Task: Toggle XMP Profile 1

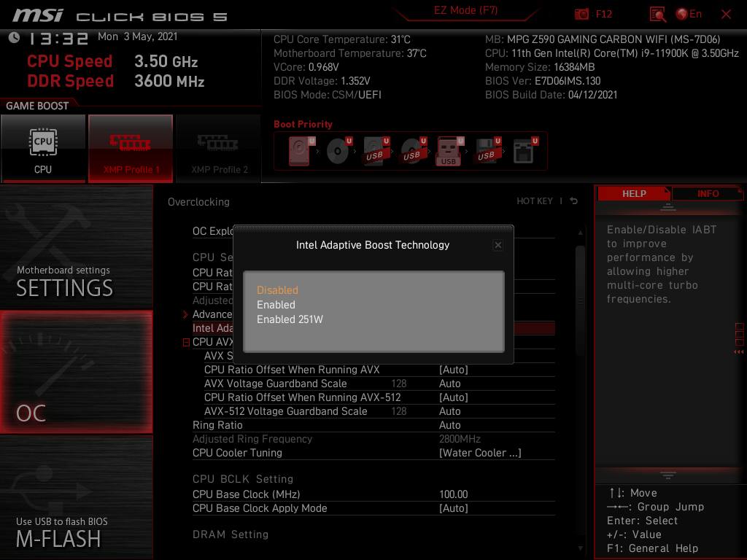Action: tap(131, 149)
